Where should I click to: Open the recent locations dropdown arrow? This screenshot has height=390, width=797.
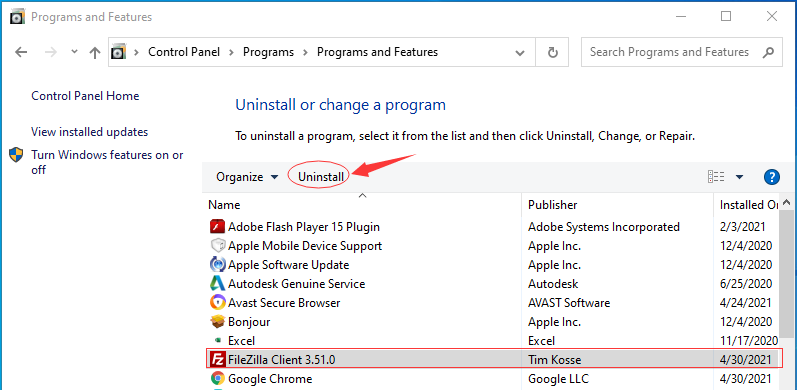[x=74, y=52]
